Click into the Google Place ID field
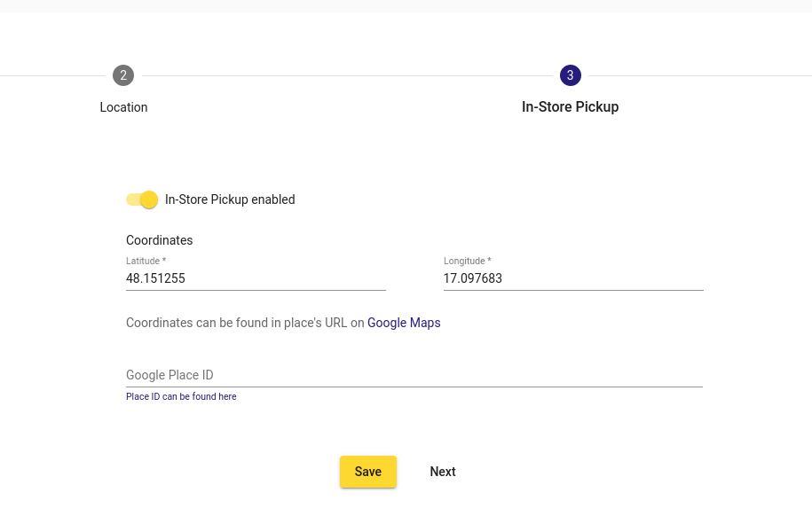The width and height of the screenshot is (812, 508). pyautogui.click(x=414, y=375)
